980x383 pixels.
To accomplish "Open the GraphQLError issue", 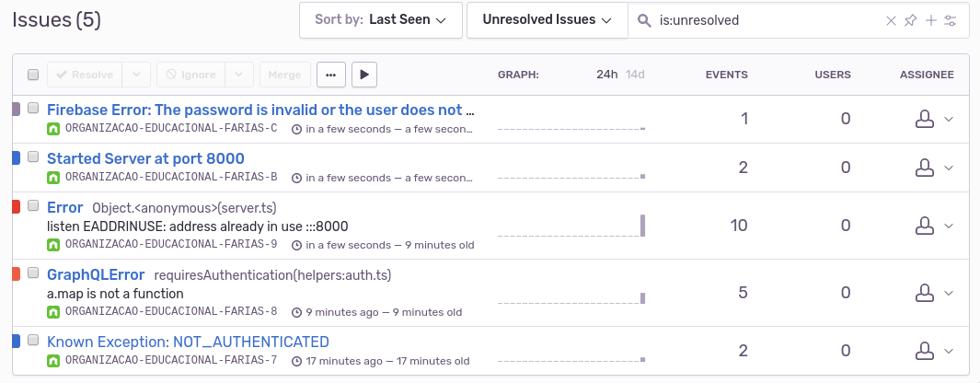I will tap(96, 274).
